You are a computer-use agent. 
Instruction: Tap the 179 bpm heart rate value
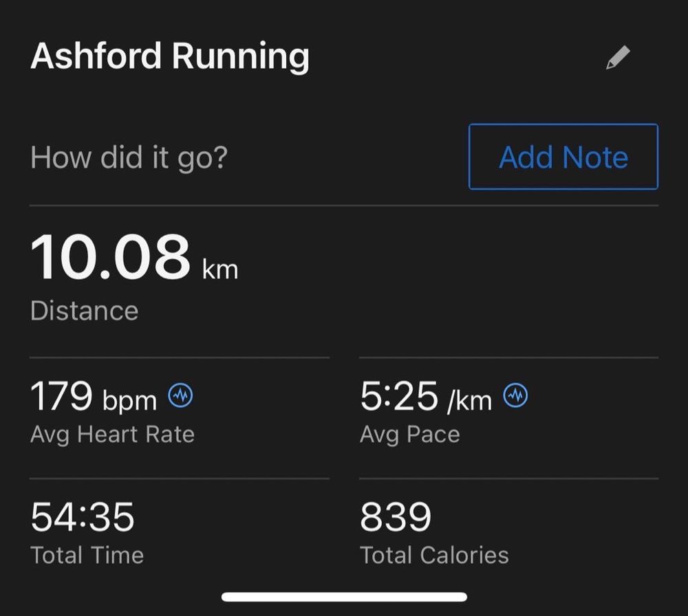[x=94, y=396]
